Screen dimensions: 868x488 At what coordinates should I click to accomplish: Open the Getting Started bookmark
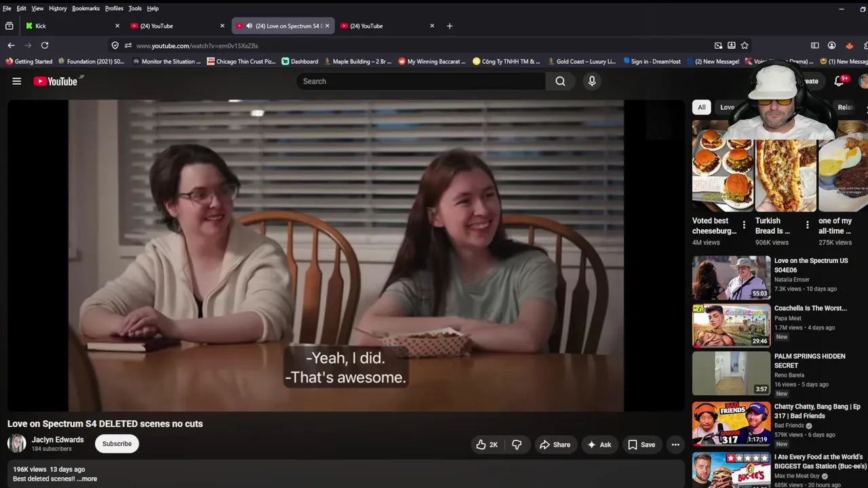[29, 61]
